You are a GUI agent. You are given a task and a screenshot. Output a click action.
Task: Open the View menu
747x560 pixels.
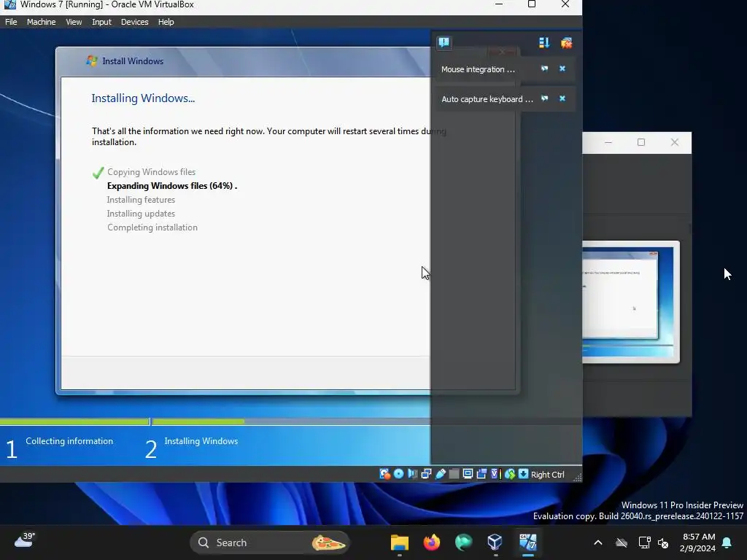pyautogui.click(x=74, y=22)
